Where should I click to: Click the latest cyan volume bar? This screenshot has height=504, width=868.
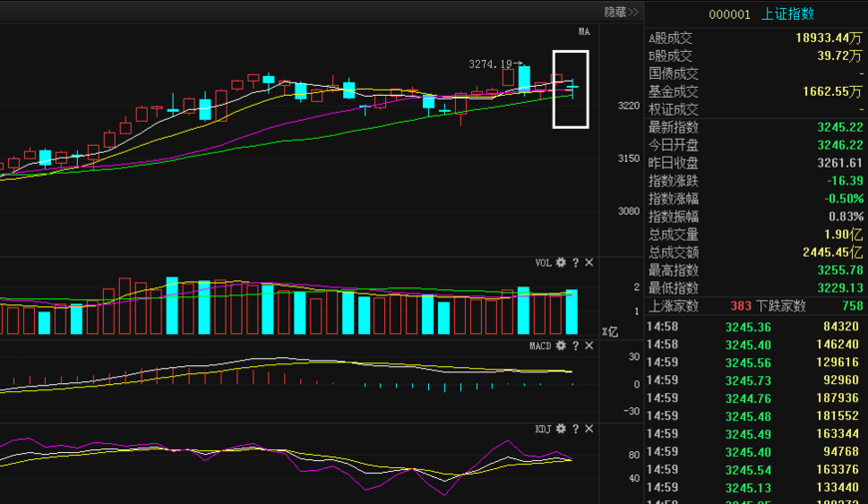(572, 311)
